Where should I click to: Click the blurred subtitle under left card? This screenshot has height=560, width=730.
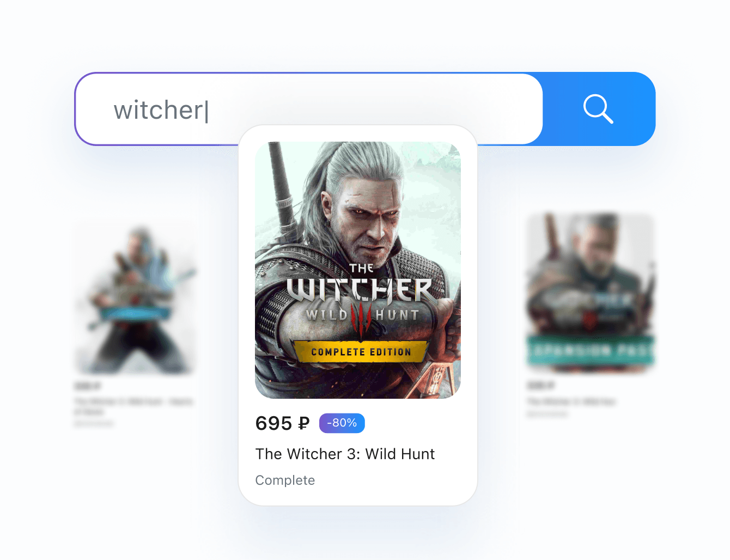pos(94,423)
